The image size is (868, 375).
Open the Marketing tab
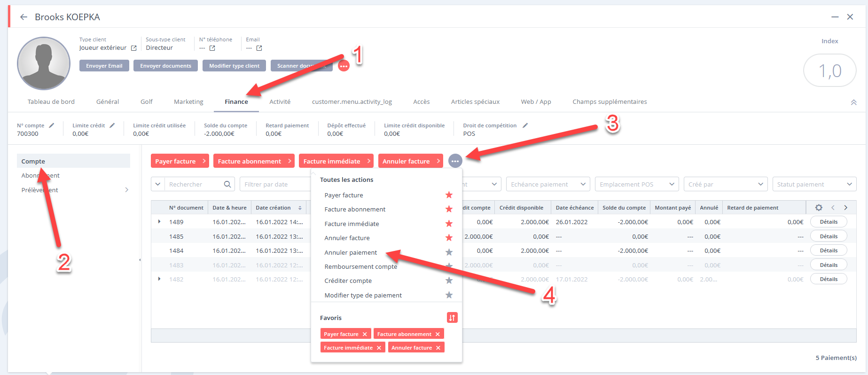pyautogui.click(x=188, y=102)
